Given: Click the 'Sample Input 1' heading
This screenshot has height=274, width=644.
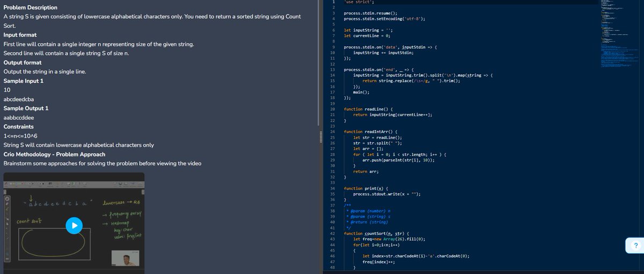Looking at the screenshot, I should 24,81.
